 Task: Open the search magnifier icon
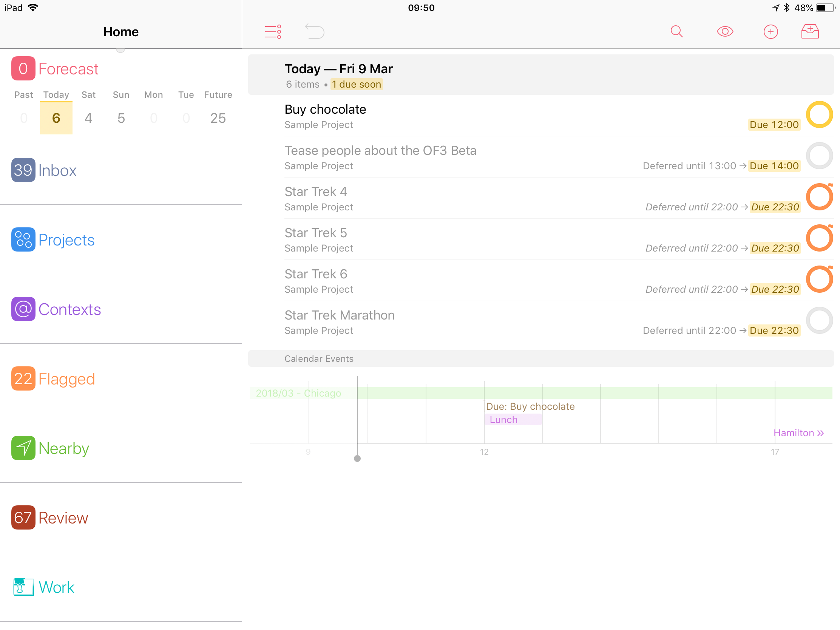[x=676, y=31]
